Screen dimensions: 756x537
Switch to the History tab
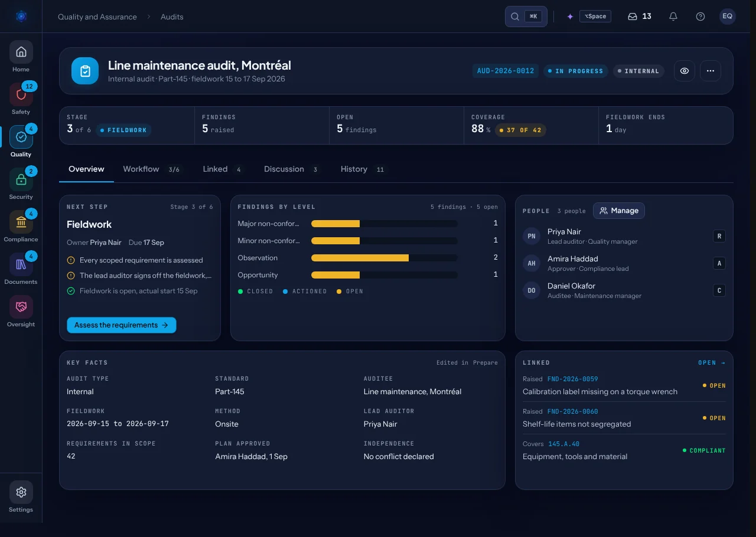pyautogui.click(x=363, y=169)
